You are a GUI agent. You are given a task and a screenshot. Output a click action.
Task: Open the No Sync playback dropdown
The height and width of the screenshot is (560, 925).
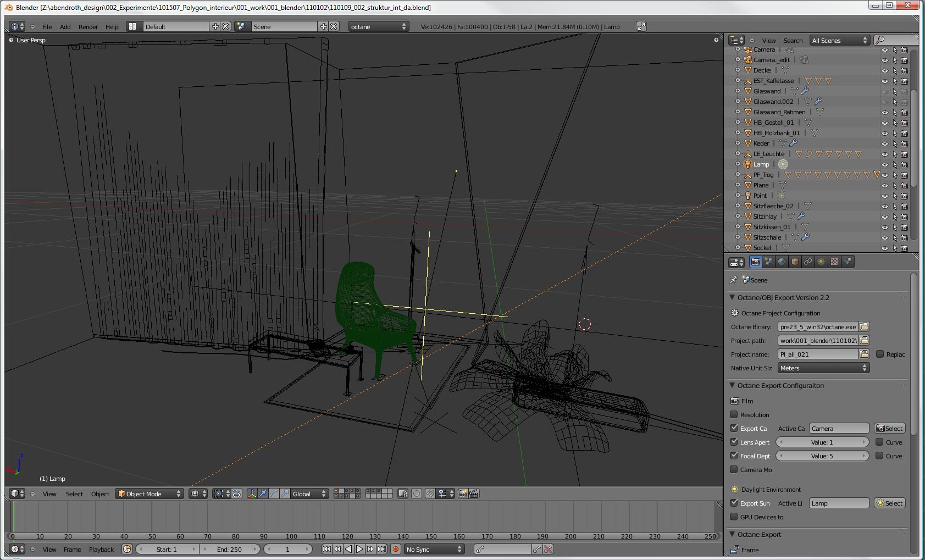pyautogui.click(x=434, y=549)
